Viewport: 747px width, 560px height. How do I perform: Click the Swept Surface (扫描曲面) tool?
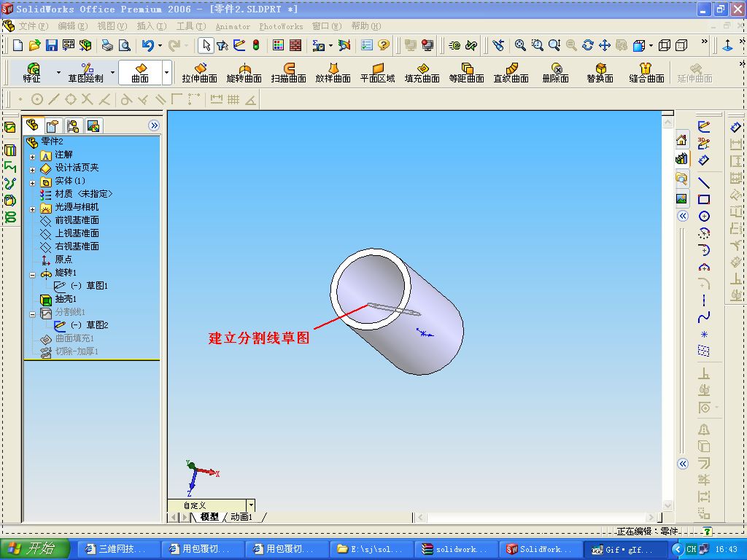point(288,73)
